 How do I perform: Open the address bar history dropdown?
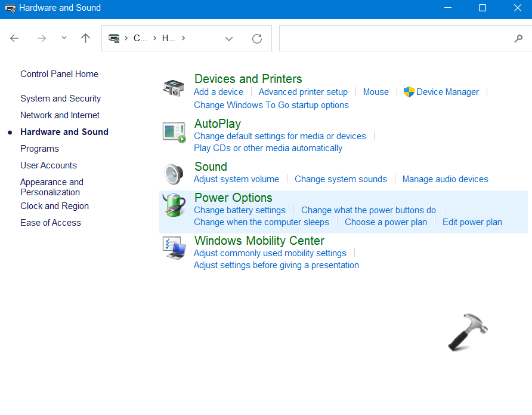[x=229, y=38]
